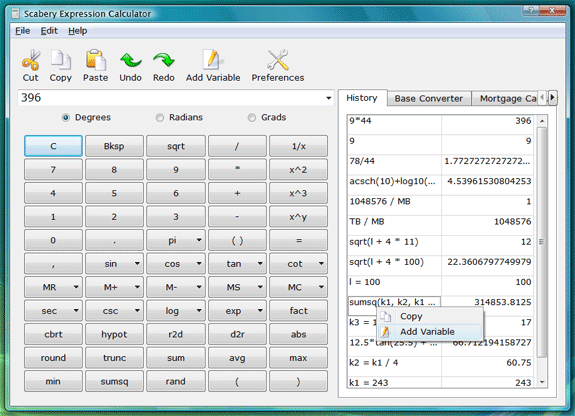Switch to the Base Converter tab
This screenshot has width=575, height=416.
(429, 99)
